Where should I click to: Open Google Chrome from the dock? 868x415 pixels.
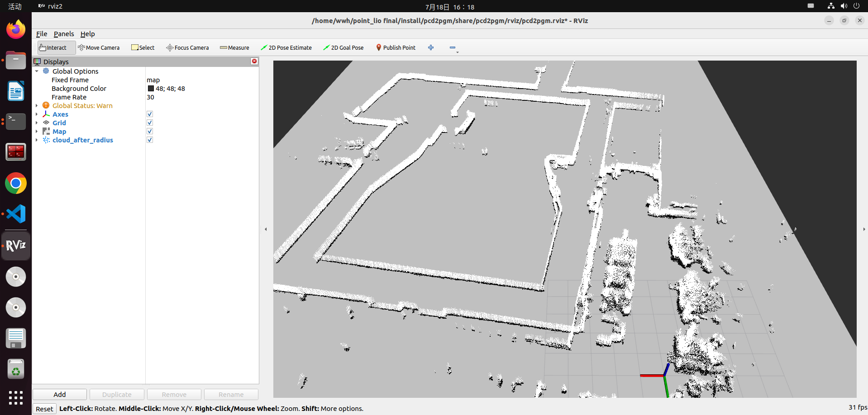click(x=16, y=183)
